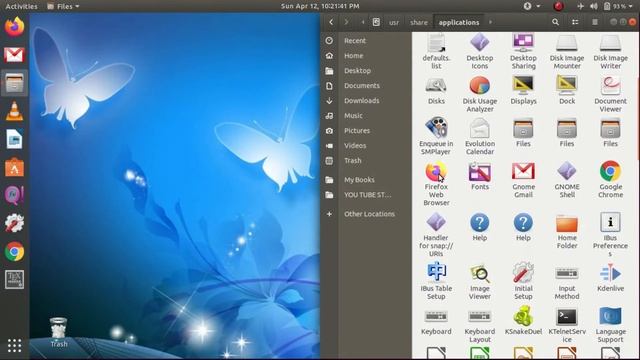
Task: Navigate to the share path segment
Action: pos(419,22)
